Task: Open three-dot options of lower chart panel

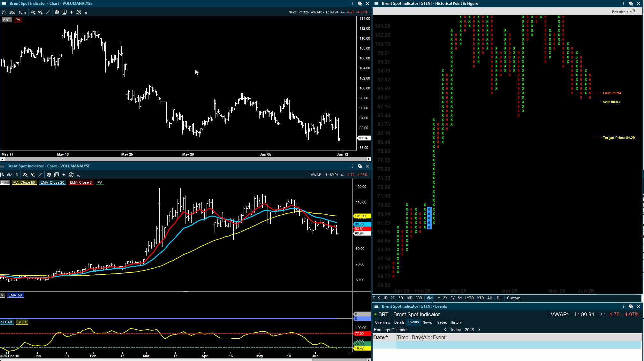Action: 352,166
